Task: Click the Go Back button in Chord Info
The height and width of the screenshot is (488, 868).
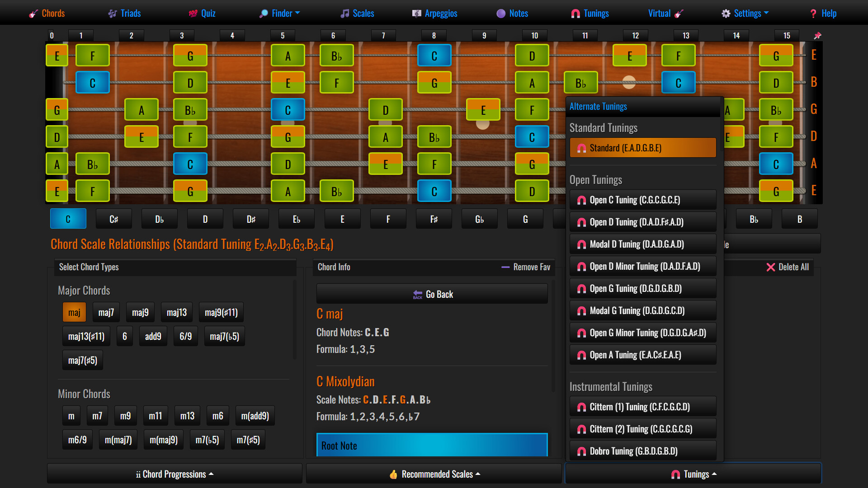Action: point(432,294)
